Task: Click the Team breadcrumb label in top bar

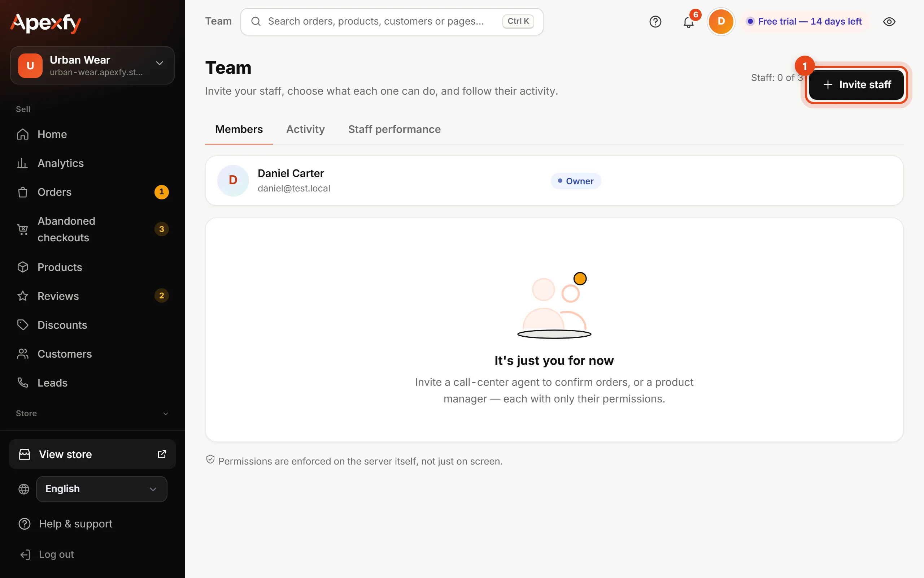Action: 218,21
